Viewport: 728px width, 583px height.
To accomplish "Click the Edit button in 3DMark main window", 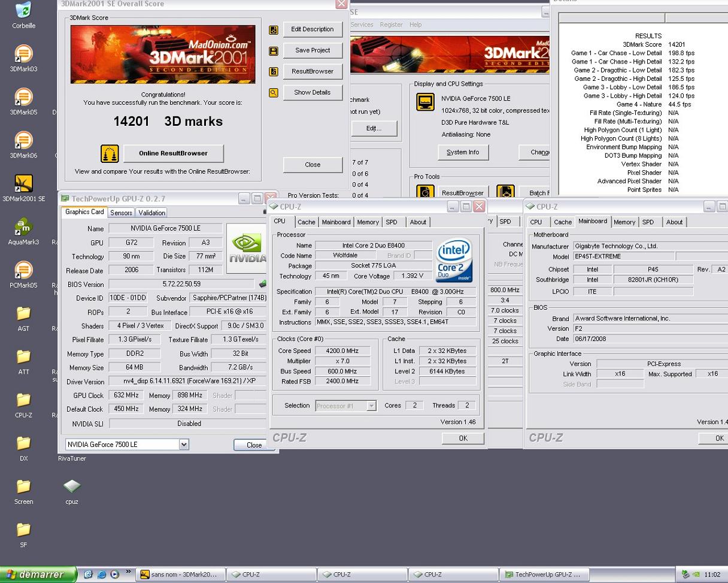I will pyautogui.click(x=374, y=128).
